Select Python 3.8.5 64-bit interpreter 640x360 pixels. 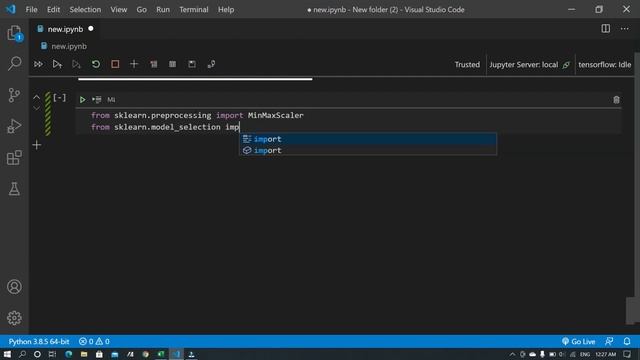(39, 341)
